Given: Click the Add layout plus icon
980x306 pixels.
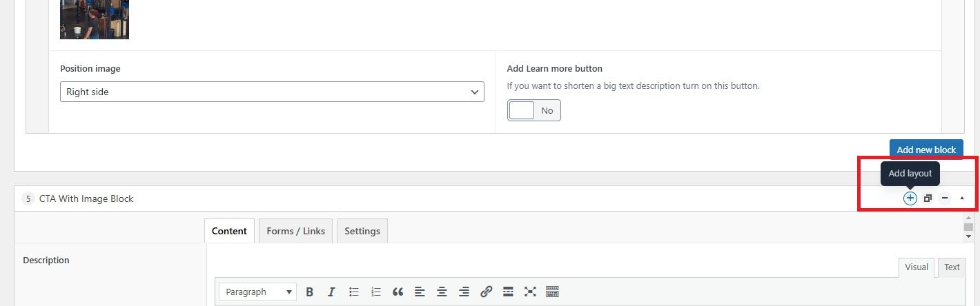Looking at the screenshot, I should [910, 198].
